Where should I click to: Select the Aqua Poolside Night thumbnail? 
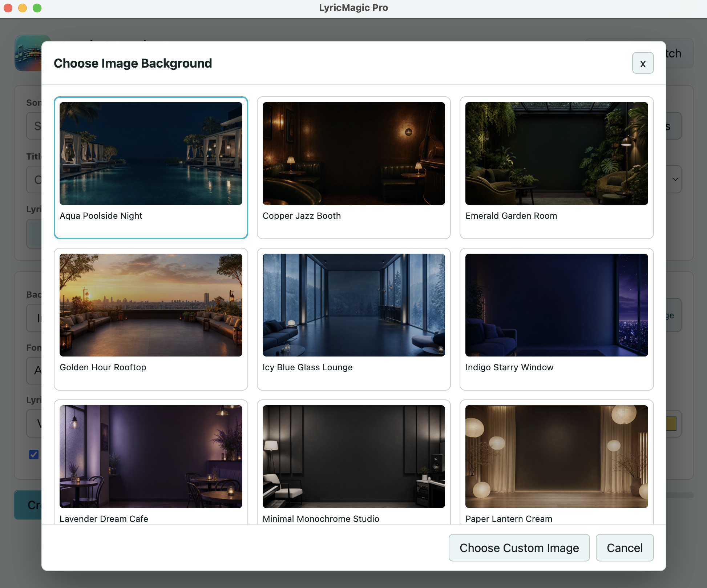point(151,153)
